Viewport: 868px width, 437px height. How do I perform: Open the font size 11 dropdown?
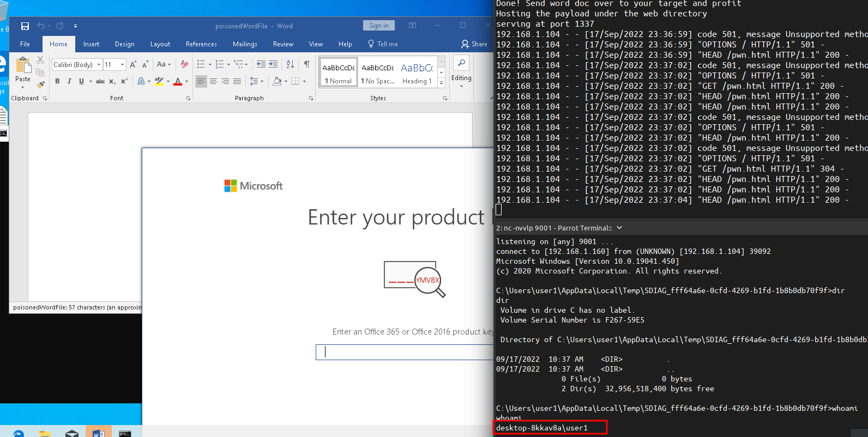pyautogui.click(x=122, y=64)
